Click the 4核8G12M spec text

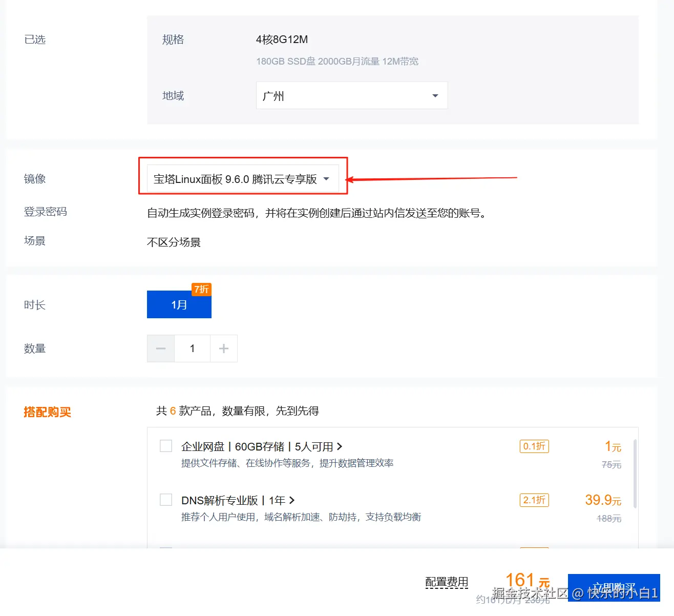click(x=282, y=39)
